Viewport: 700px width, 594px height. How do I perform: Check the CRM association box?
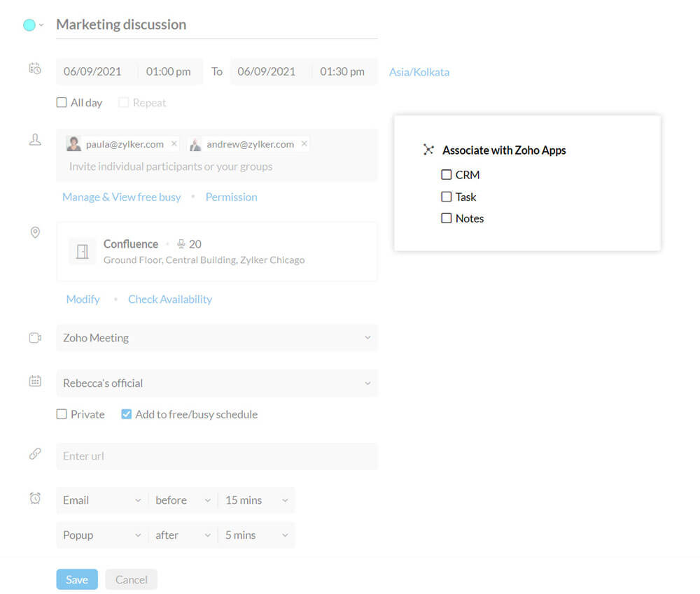click(446, 175)
